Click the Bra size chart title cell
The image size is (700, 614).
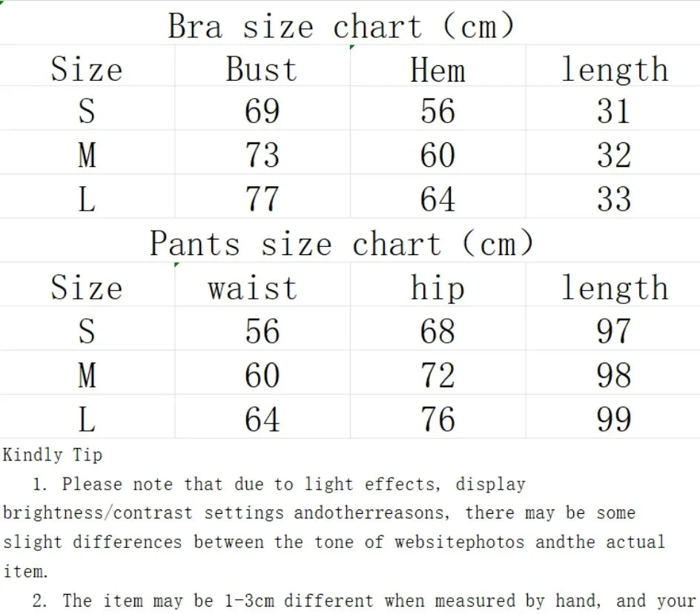(341, 26)
